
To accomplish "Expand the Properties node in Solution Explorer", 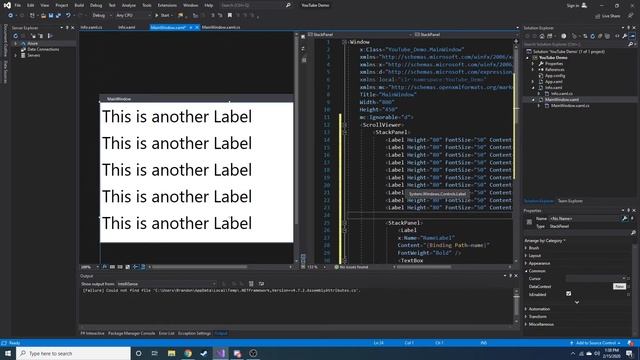I will pyautogui.click(x=533, y=64).
